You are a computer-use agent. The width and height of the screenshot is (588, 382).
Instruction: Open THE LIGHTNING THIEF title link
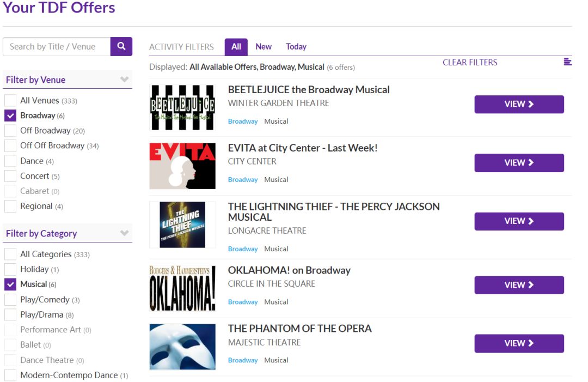click(334, 211)
